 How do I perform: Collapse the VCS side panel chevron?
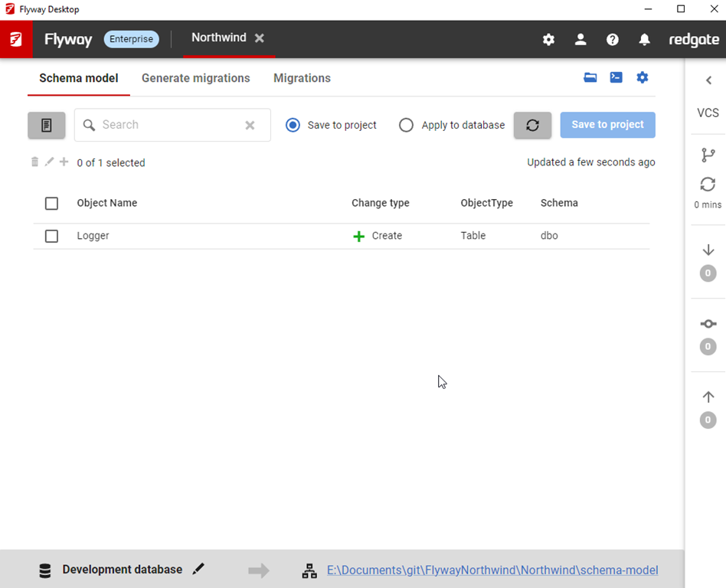708,80
